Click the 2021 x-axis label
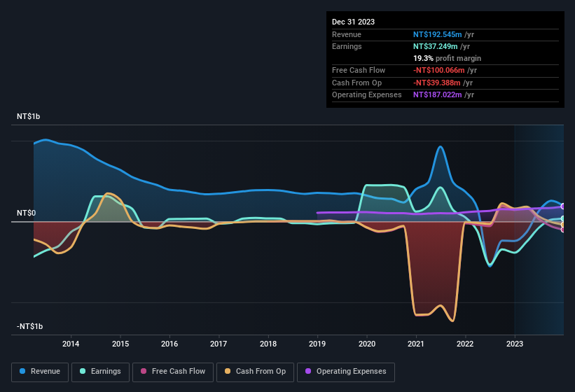This screenshot has width=575, height=392. tap(416, 344)
